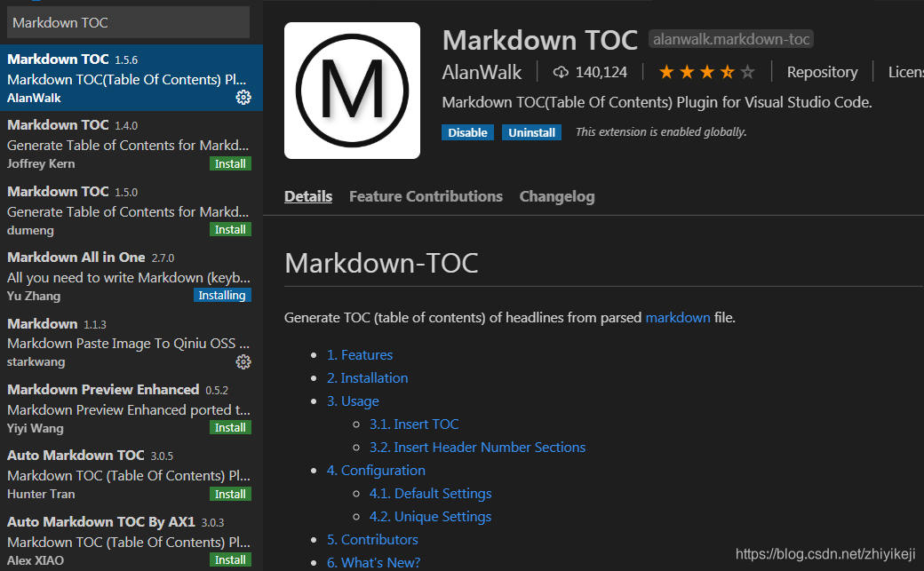Click the alanwalk.markdown-toc identifier badge

tap(730, 39)
